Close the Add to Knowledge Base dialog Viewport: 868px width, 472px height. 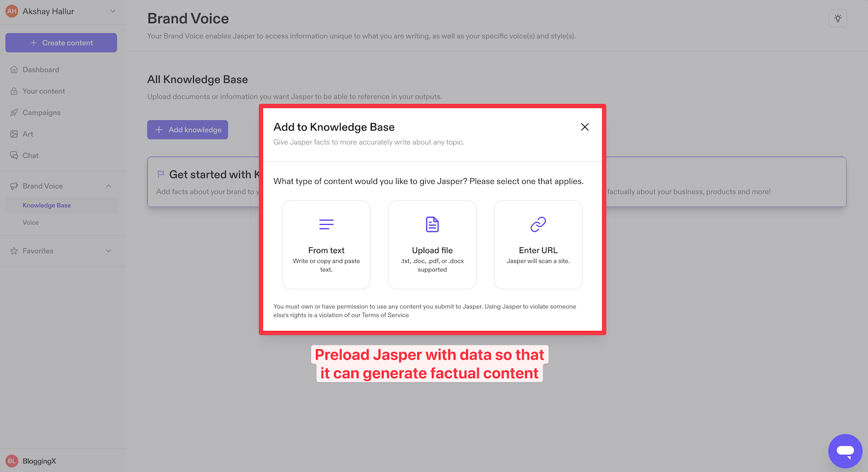coord(585,127)
